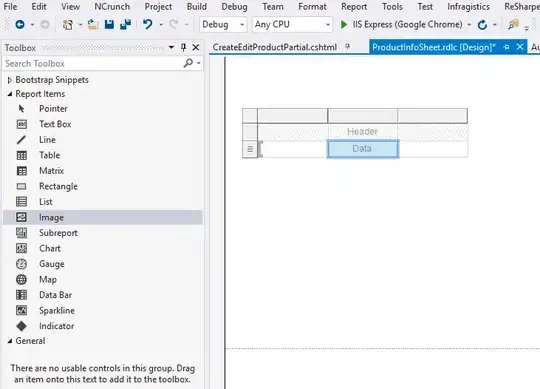Open the Debug configuration dropdown

223,24
